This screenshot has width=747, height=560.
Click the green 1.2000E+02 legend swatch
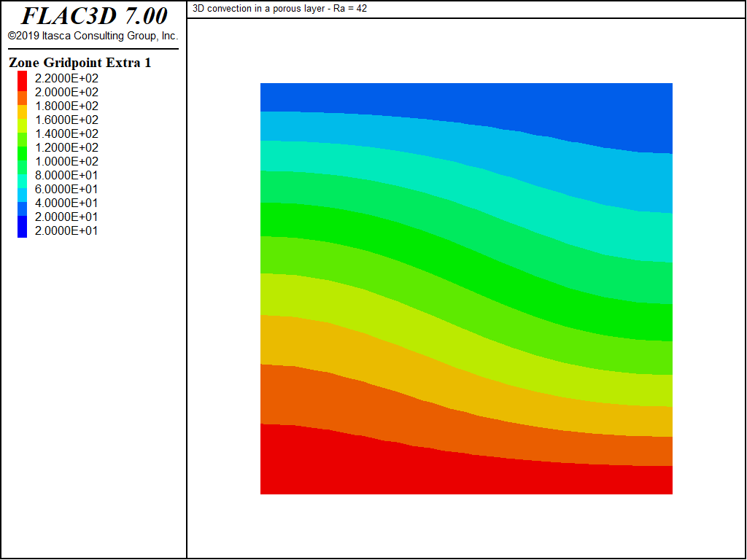[23, 153]
